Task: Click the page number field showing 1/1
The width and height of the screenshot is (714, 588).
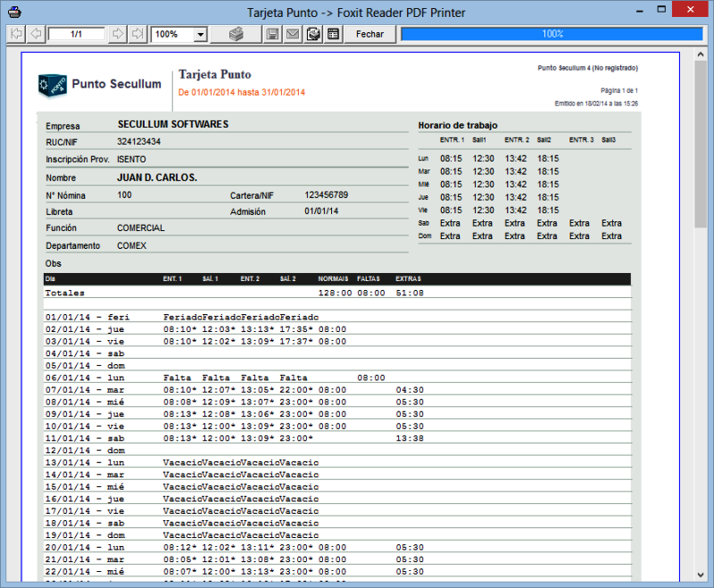Action: [x=77, y=34]
